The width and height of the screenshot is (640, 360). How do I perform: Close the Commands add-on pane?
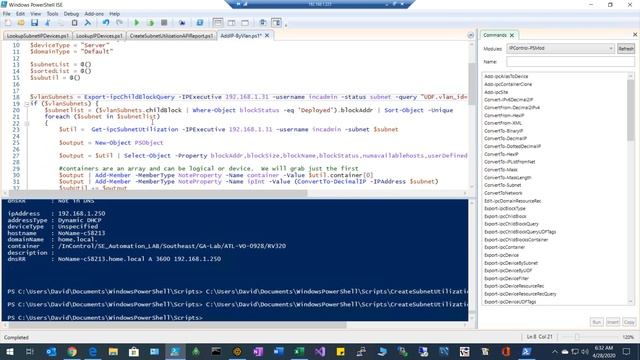[x=635, y=35]
